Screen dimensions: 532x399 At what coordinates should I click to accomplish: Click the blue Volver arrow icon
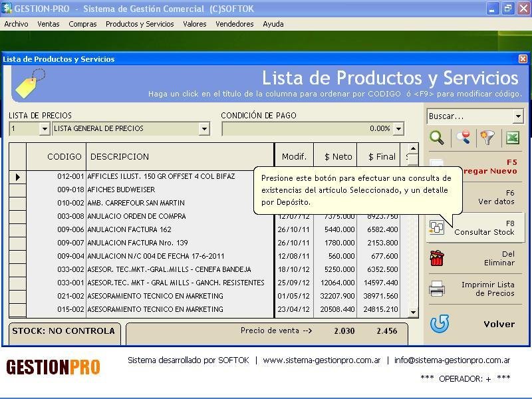coord(439,324)
